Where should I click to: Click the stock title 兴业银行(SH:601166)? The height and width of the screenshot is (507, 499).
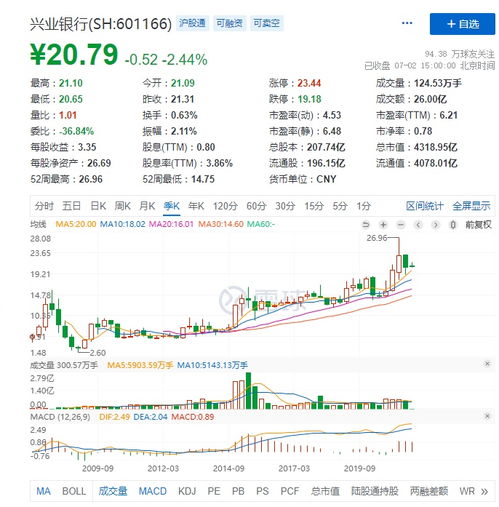pos(101,24)
